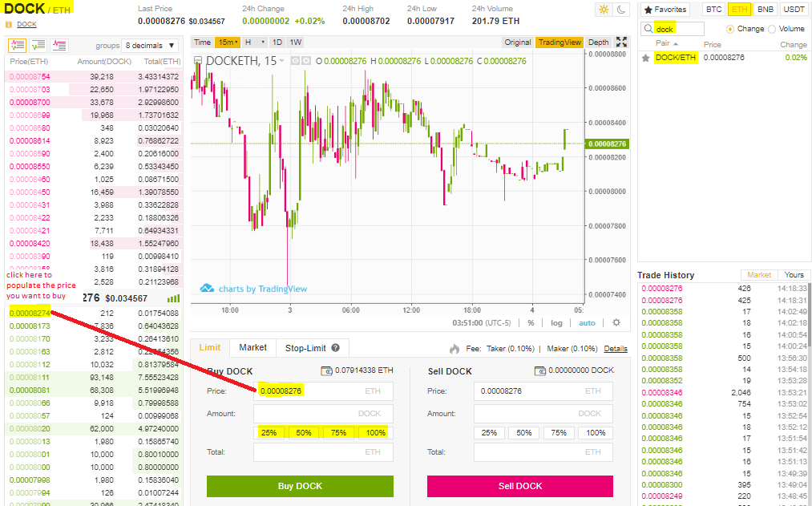Select the Limit order tab

tap(210, 347)
